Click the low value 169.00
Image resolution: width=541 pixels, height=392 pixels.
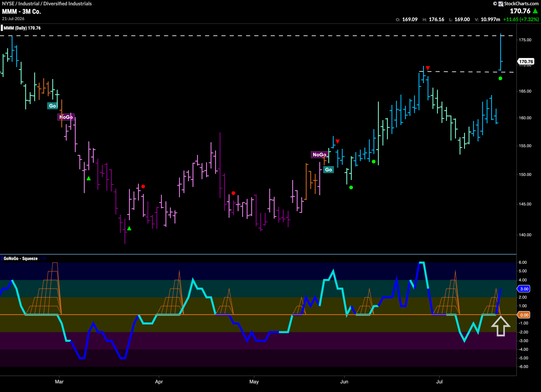[462, 20]
